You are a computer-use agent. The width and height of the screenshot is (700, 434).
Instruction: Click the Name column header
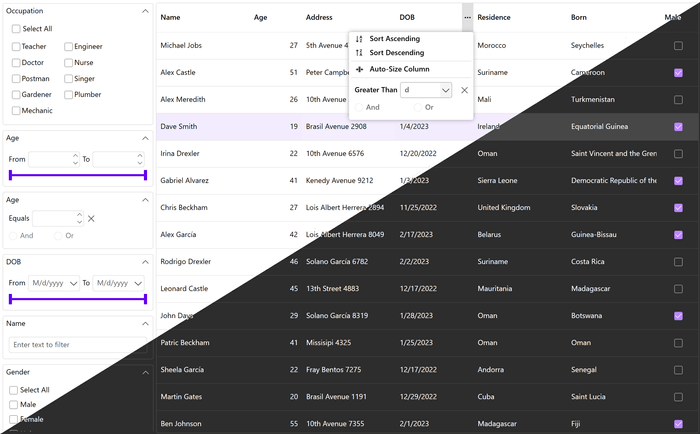pyautogui.click(x=171, y=17)
